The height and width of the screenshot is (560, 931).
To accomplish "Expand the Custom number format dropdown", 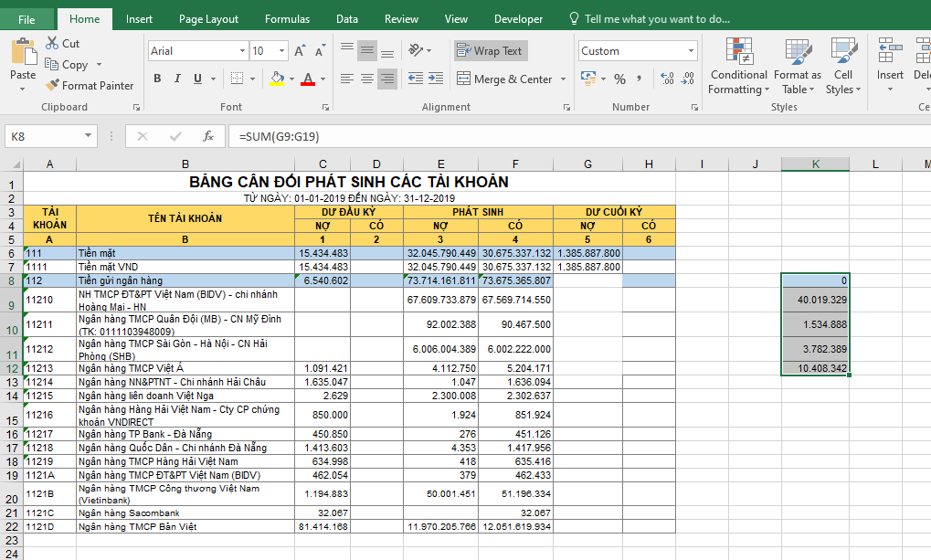I will [x=691, y=51].
